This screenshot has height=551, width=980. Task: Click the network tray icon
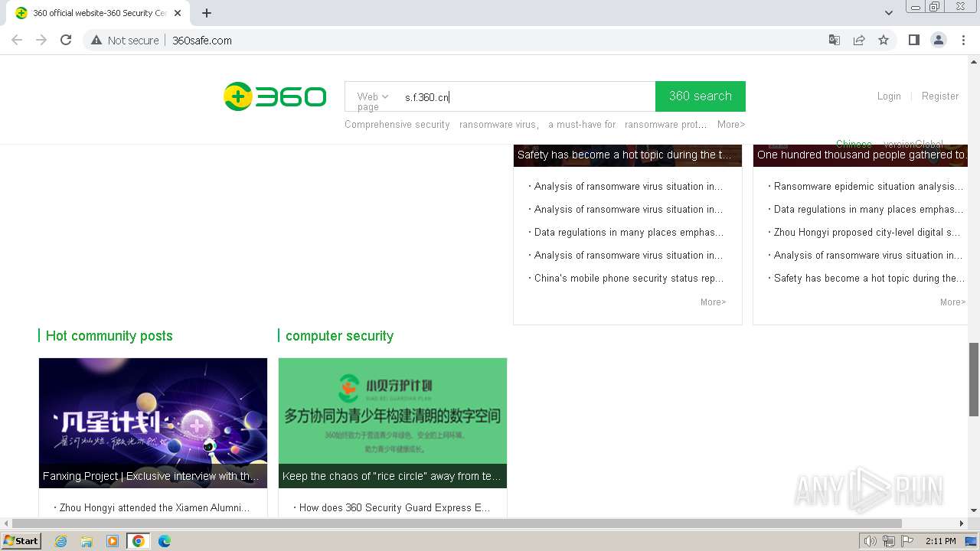889,541
